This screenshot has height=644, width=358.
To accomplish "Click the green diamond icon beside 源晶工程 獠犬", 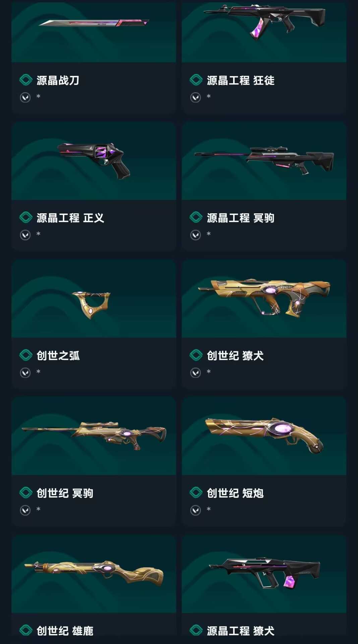I will tap(196, 630).
